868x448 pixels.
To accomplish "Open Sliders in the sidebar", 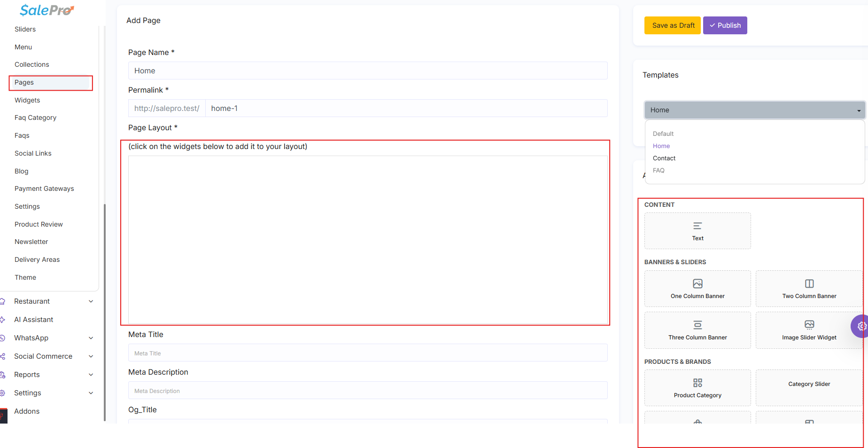I will (x=25, y=29).
